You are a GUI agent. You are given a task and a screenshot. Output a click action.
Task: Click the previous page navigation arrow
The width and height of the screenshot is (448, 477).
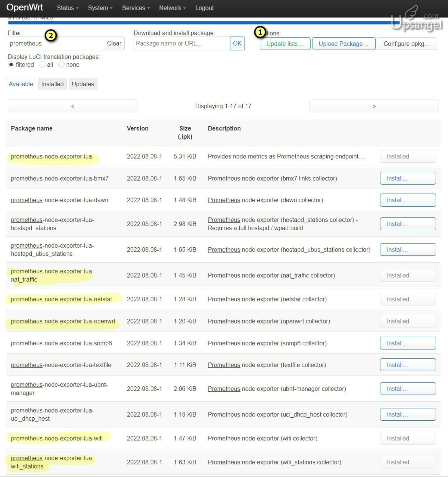tap(72, 106)
